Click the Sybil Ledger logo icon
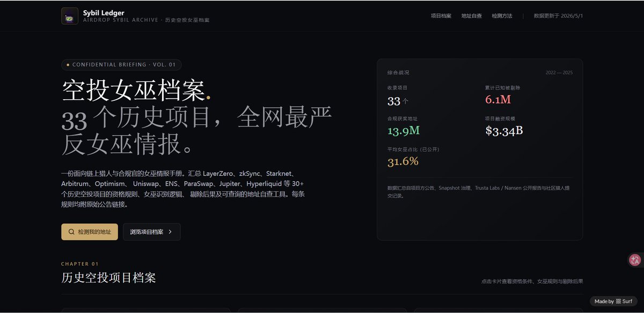The image size is (644, 313). pos(70,16)
